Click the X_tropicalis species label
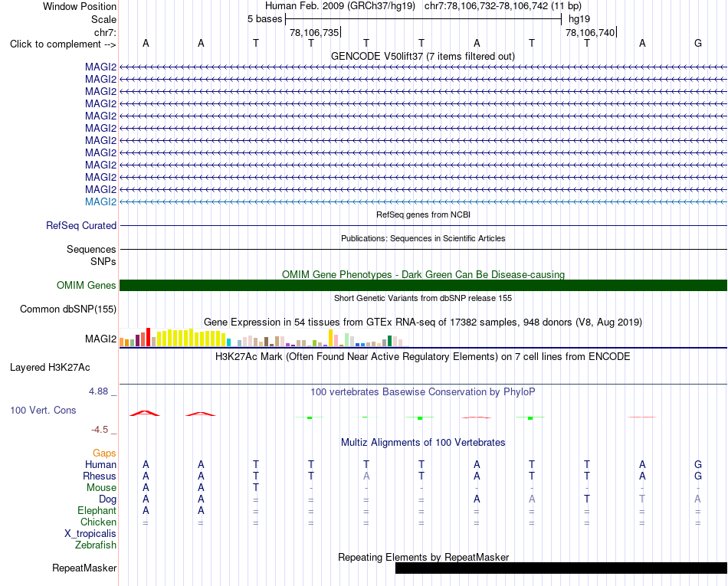This screenshot has height=586, width=728. (90, 534)
